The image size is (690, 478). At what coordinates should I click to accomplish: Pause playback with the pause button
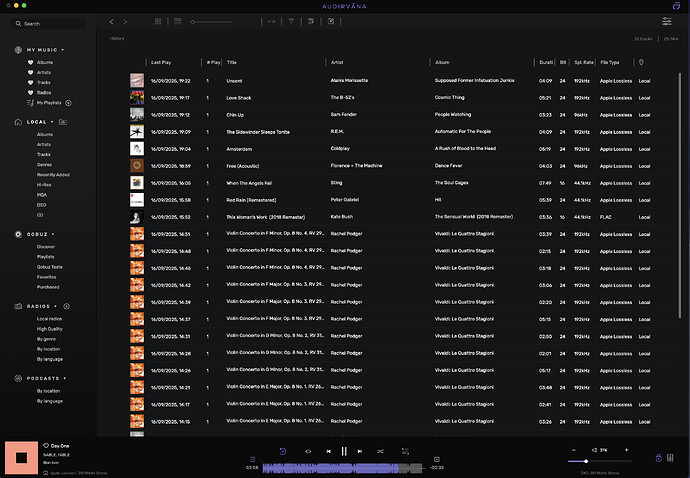[x=344, y=451]
